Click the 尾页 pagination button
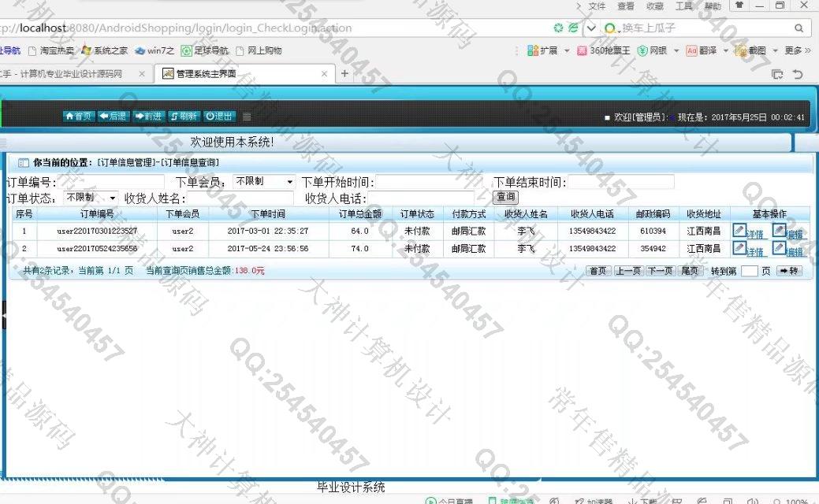Screen dimensions: 819x504 pyautogui.click(x=690, y=271)
